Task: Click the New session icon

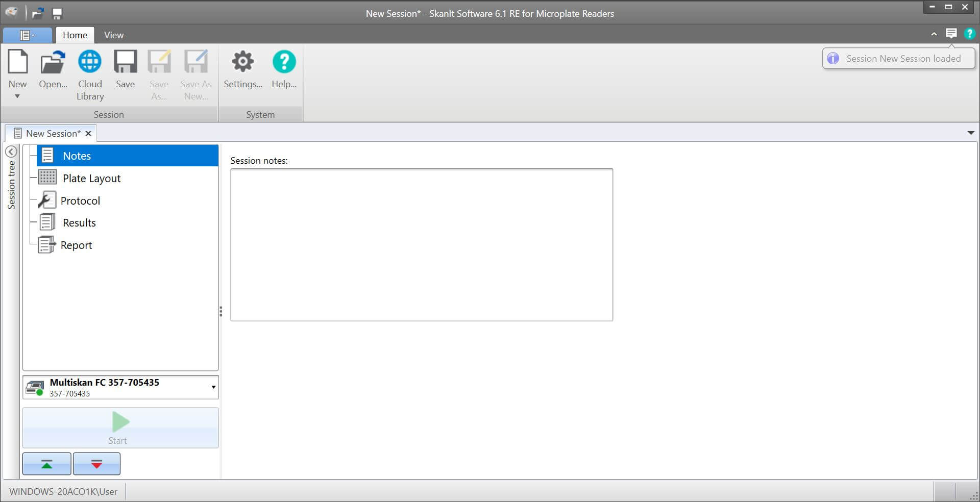Action: pos(17,62)
